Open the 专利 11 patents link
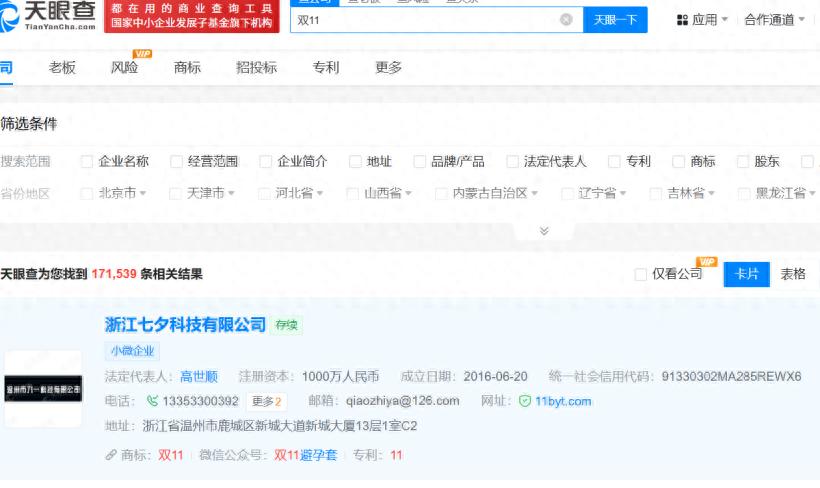The height and width of the screenshot is (488, 820). [396, 455]
